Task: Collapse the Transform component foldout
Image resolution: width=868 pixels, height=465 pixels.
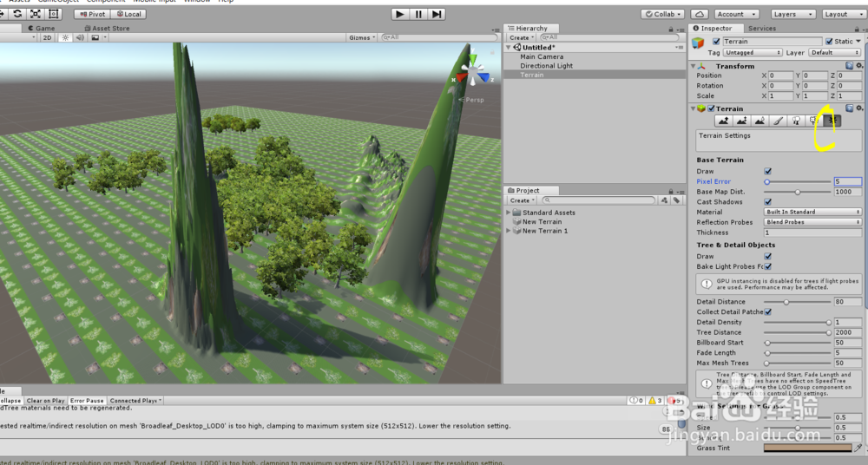Action: [693, 66]
